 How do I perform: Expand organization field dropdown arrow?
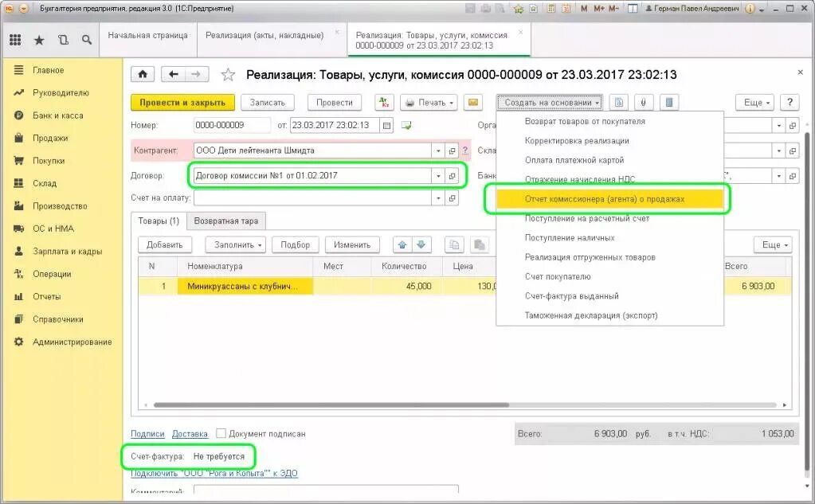778,125
